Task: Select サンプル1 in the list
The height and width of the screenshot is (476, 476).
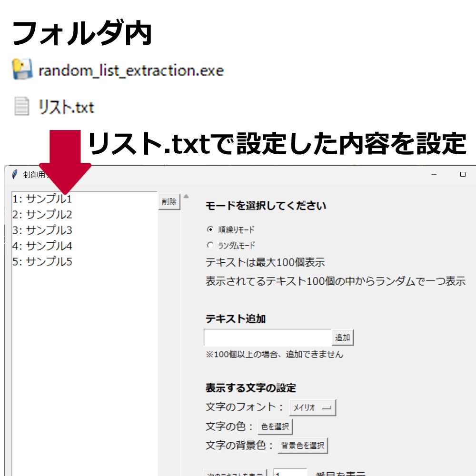Action: coord(43,198)
